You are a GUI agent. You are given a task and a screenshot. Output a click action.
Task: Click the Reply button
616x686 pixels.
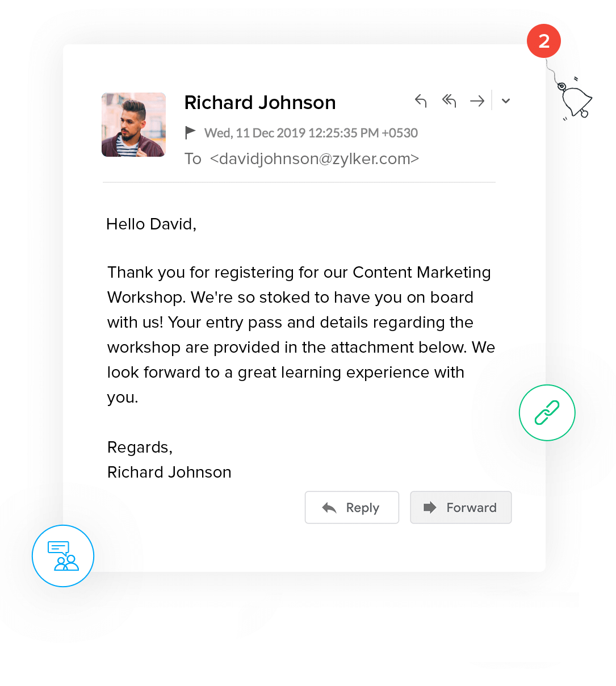click(352, 508)
